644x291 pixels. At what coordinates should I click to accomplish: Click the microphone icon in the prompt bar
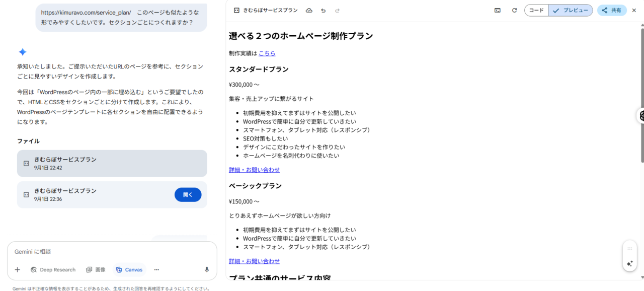(x=206, y=269)
